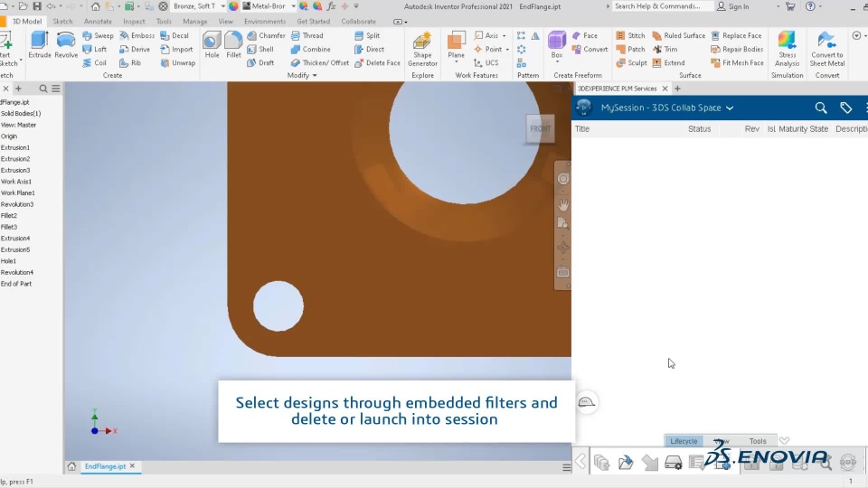Open the Axis dropdown arrow
Viewport: 868px width, 488px height.
point(504,35)
